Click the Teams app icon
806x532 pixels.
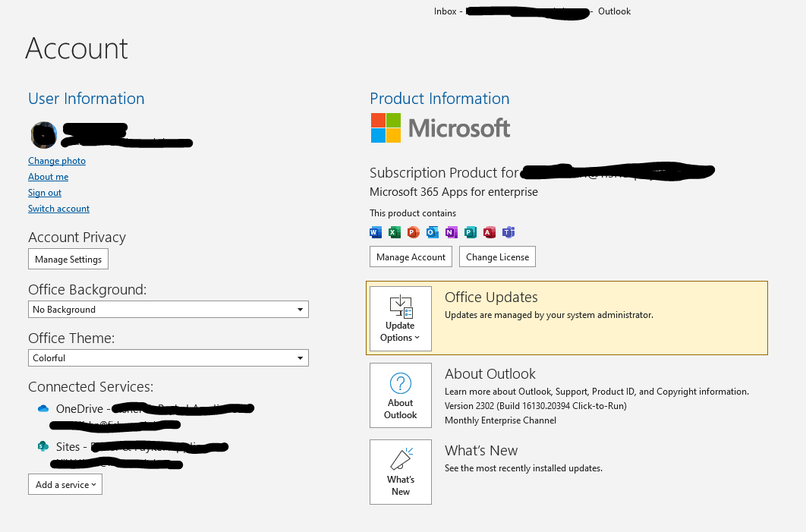click(x=508, y=232)
